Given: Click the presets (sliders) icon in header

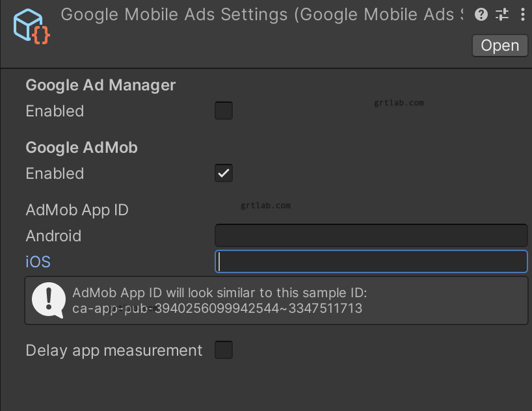Looking at the screenshot, I should coord(501,14).
